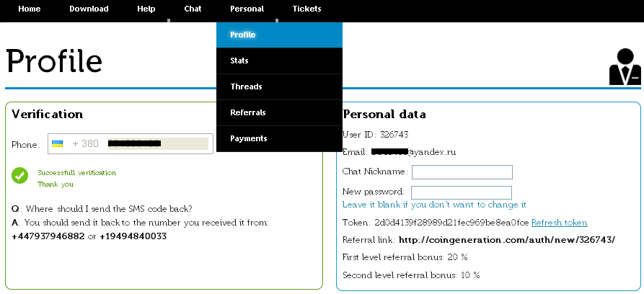Screen dimensions: 644x294
Task: Open the Home menu item
Action: click(x=29, y=9)
